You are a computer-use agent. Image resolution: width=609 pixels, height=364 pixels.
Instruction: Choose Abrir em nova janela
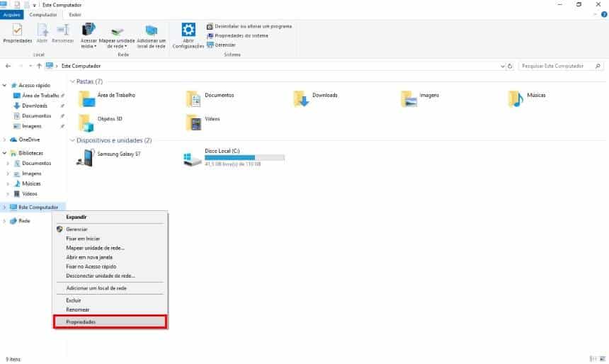110,257
